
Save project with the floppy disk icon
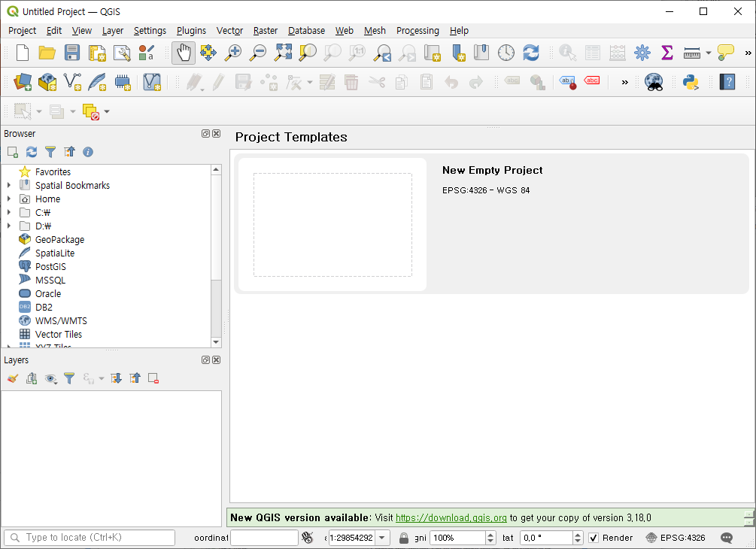72,53
